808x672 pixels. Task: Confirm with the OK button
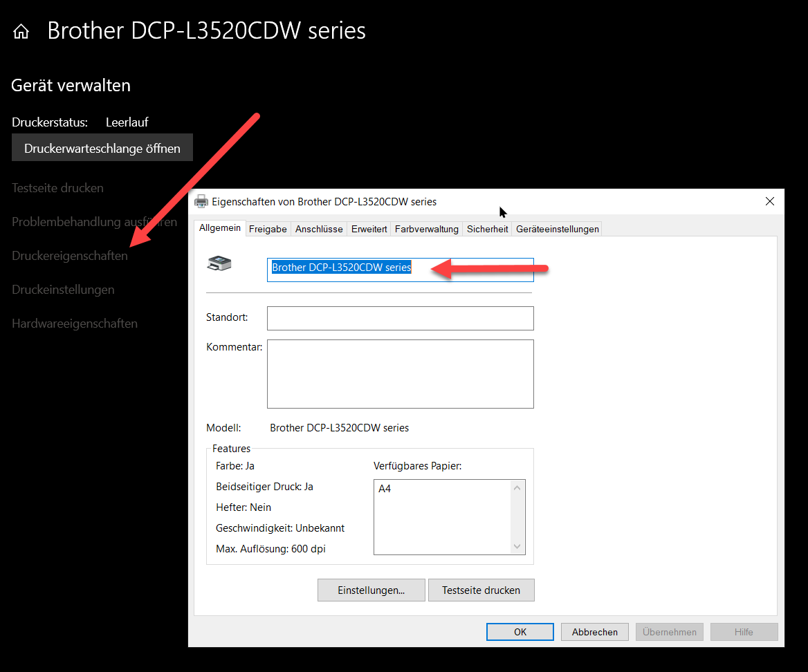click(x=520, y=632)
